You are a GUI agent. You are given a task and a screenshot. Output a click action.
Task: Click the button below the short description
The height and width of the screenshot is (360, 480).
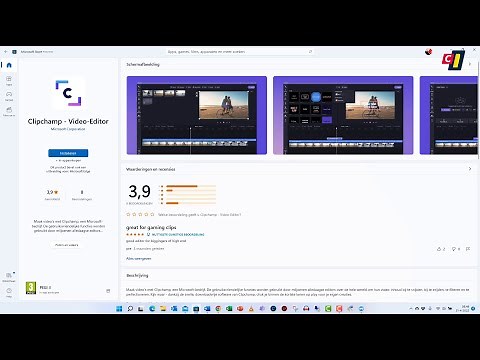coord(67,245)
